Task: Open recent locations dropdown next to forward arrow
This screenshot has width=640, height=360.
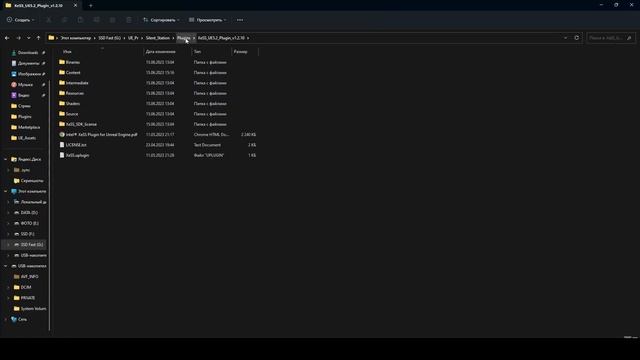Action: coord(28,38)
